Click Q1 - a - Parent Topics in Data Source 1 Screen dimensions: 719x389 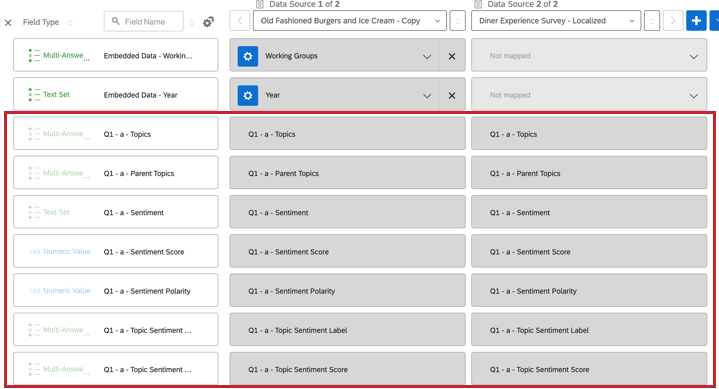point(347,173)
